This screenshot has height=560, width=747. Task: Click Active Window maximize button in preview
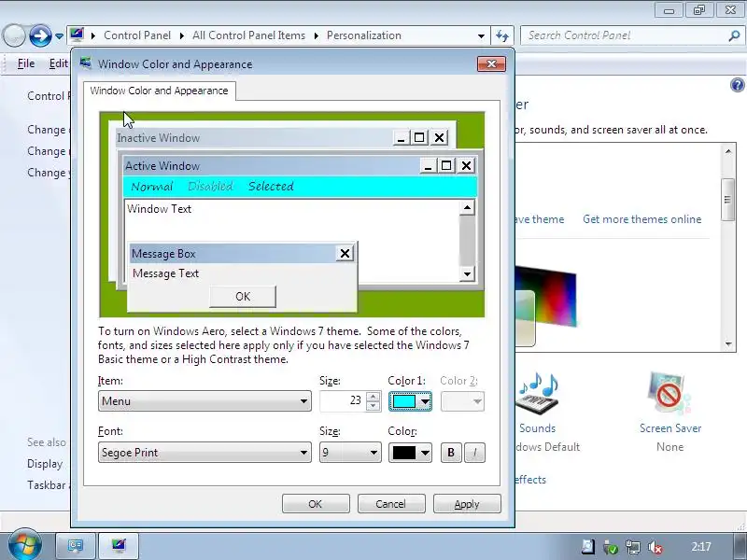click(446, 166)
